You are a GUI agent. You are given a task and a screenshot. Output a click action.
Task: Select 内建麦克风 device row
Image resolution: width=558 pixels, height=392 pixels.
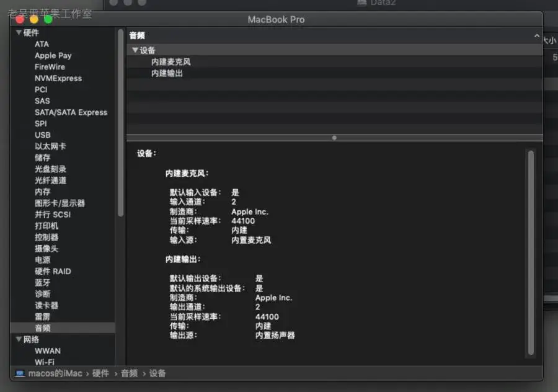[335, 62]
